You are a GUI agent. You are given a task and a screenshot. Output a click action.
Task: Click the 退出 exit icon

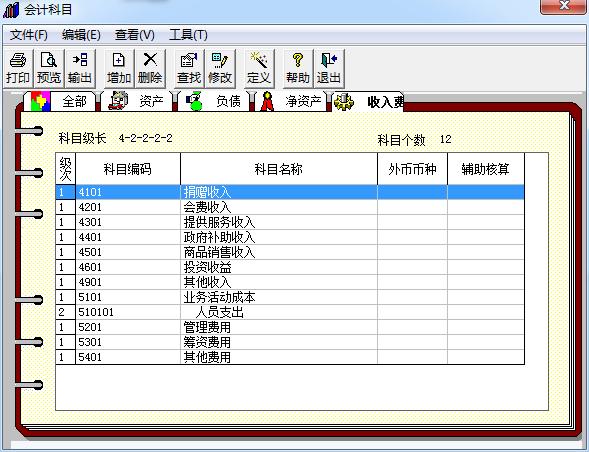tap(329, 69)
